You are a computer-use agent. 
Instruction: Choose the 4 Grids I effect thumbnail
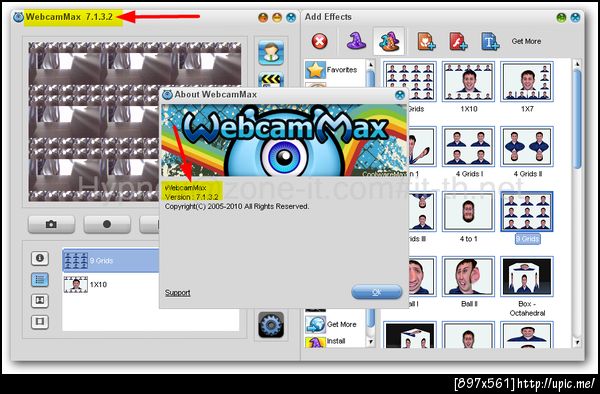pyautogui.click(x=468, y=147)
